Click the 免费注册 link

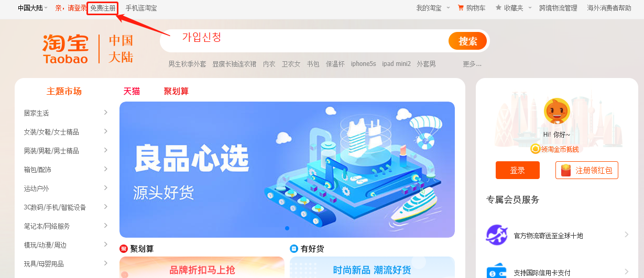click(103, 8)
